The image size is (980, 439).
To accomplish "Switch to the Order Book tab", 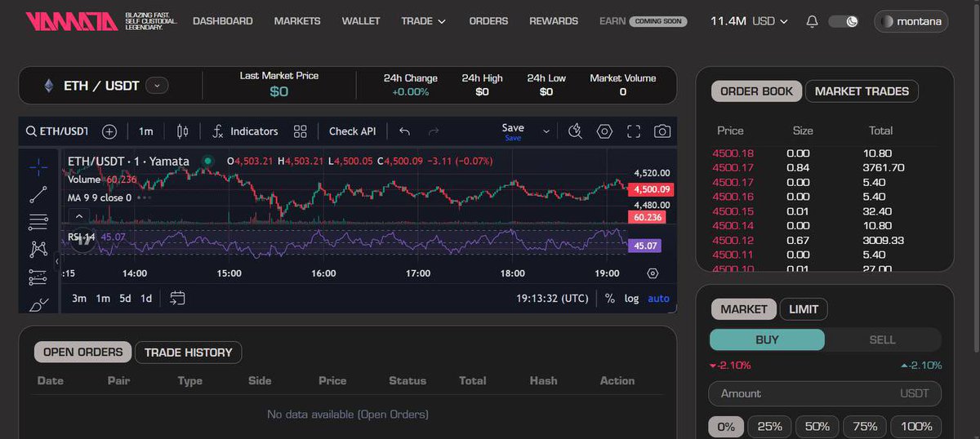I will point(756,91).
